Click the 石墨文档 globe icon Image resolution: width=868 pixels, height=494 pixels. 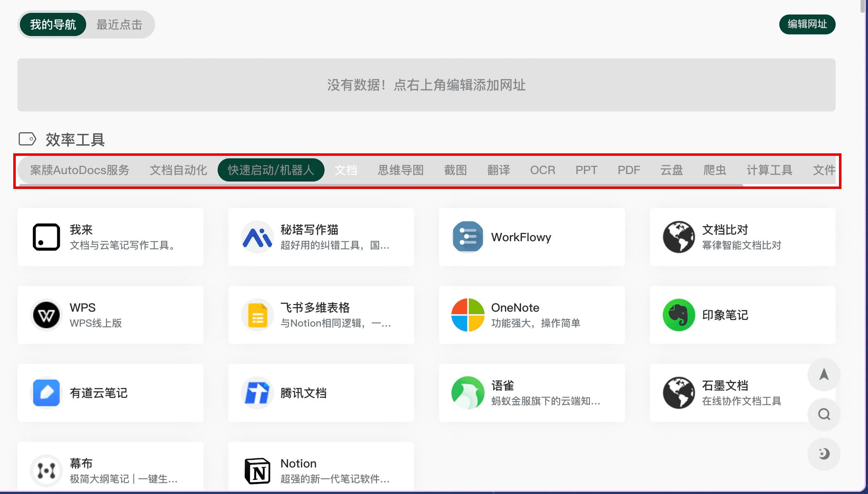679,393
